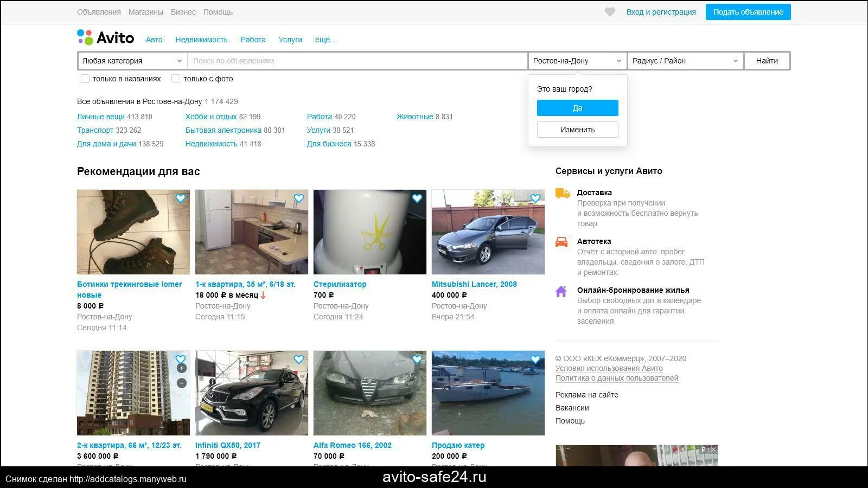Favorite the 2-к квартира 66 м² listing
868x488 pixels.
point(181,359)
